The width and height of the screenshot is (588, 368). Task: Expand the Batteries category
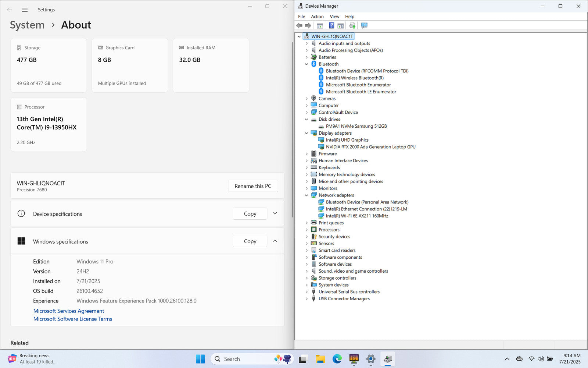[306, 57]
